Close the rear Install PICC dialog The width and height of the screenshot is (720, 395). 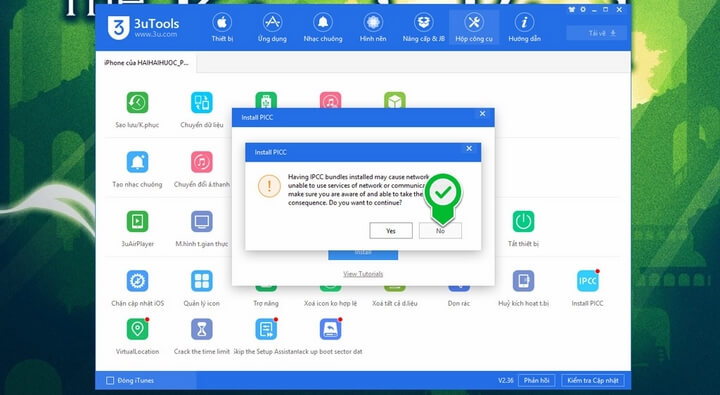[482, 113]
